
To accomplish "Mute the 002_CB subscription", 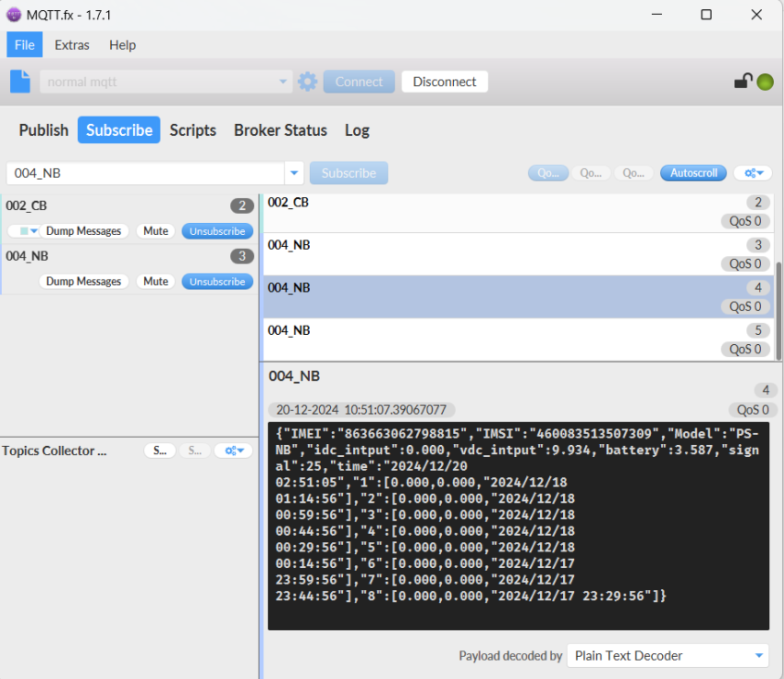I will coord(155,231).
